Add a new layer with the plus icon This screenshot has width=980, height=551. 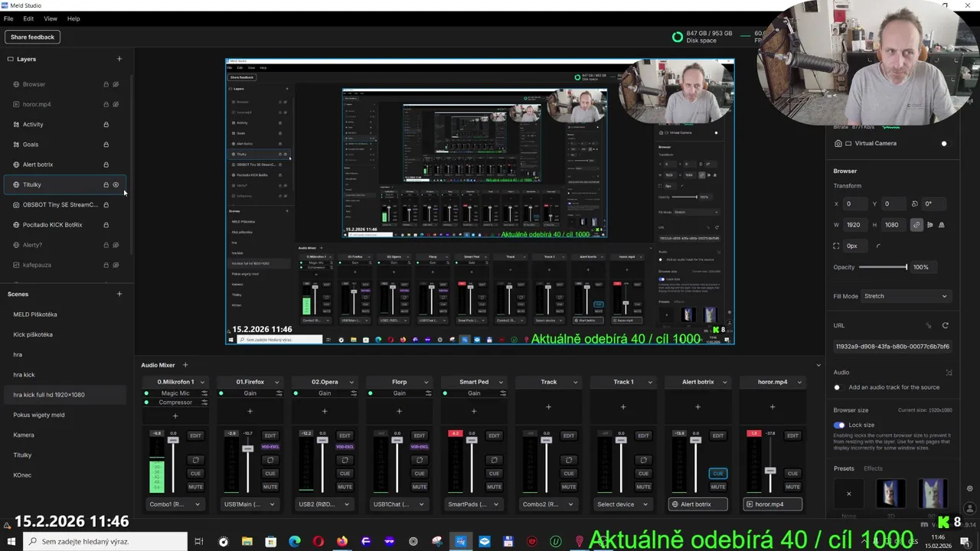point(119,59)
